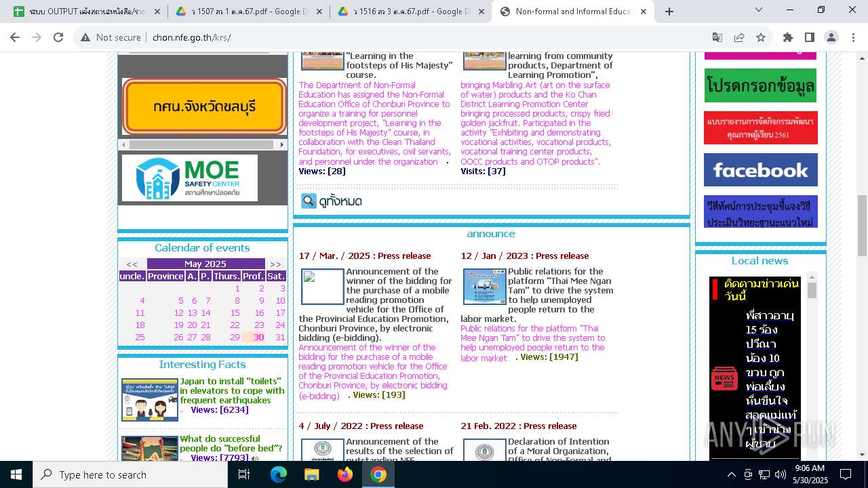Image resolution: width=868 pixels, height=488 pixels.
Task: Click the taskbar search box
Action: (x=130, y=474)
